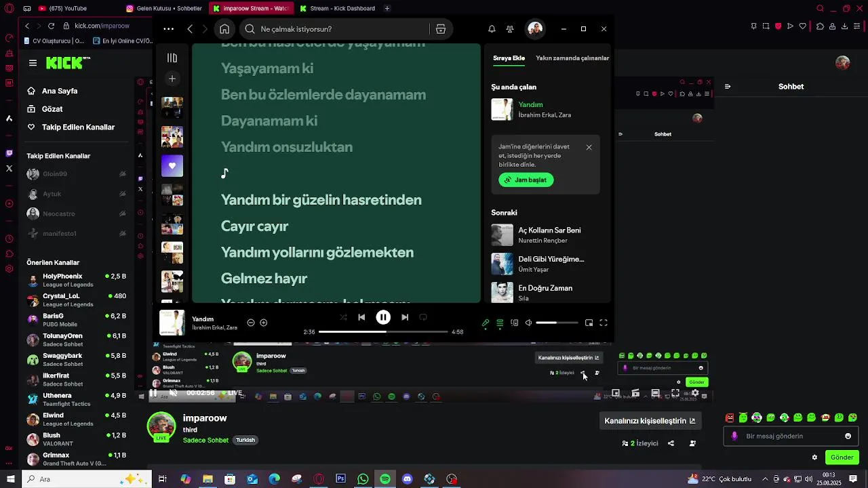Click Kanalınızı kişiselleştirin button
Image resolution: width=868 pixels, height=488 pixels.
coord(650,421)
